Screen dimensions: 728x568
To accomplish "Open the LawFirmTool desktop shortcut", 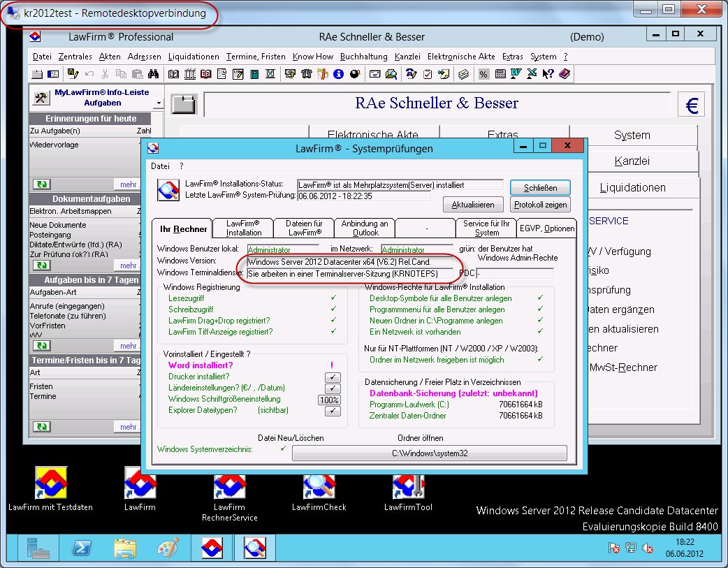I will click(x=409, y=484).
